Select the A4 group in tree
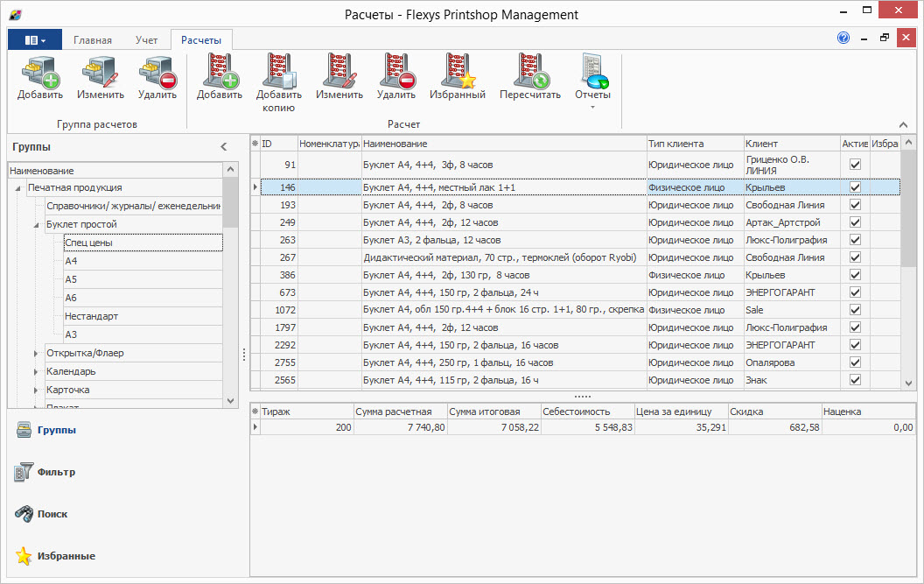924x584 pixels. 143,261
